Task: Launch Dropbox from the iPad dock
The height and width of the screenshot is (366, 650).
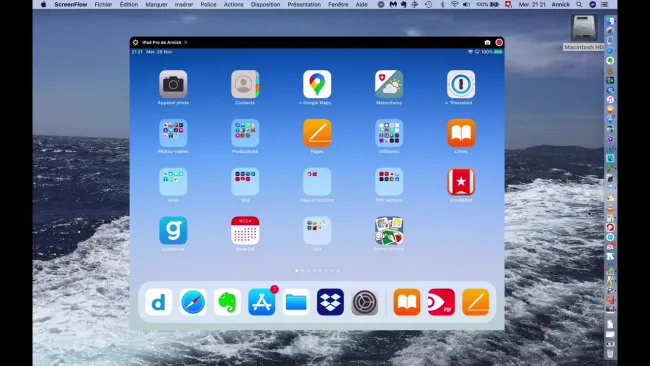Action: (330, 302)
